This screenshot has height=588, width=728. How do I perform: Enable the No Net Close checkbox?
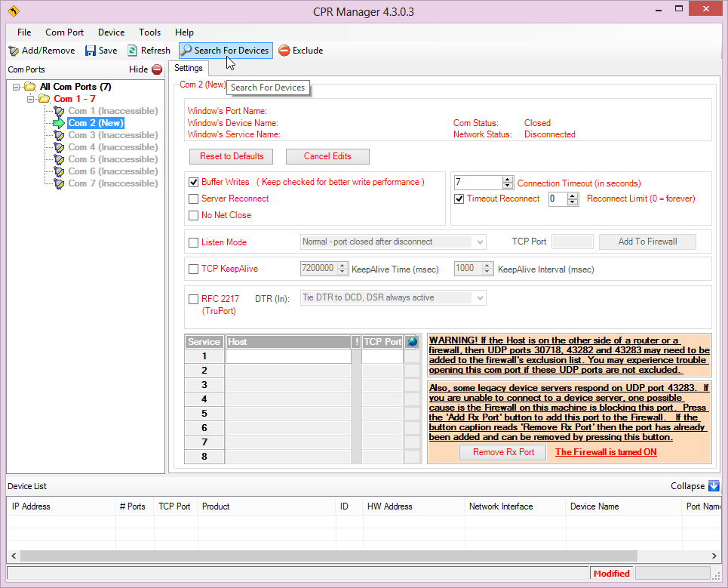click(194, 216)
